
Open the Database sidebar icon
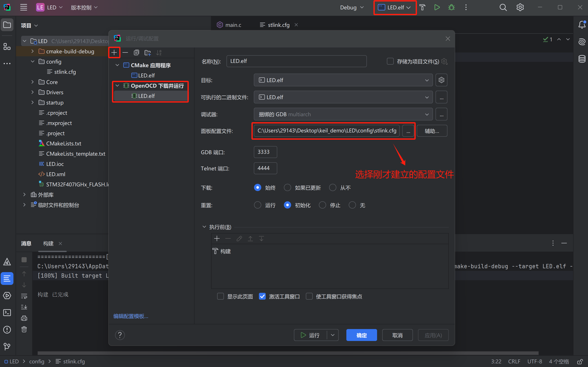(582, 59)
